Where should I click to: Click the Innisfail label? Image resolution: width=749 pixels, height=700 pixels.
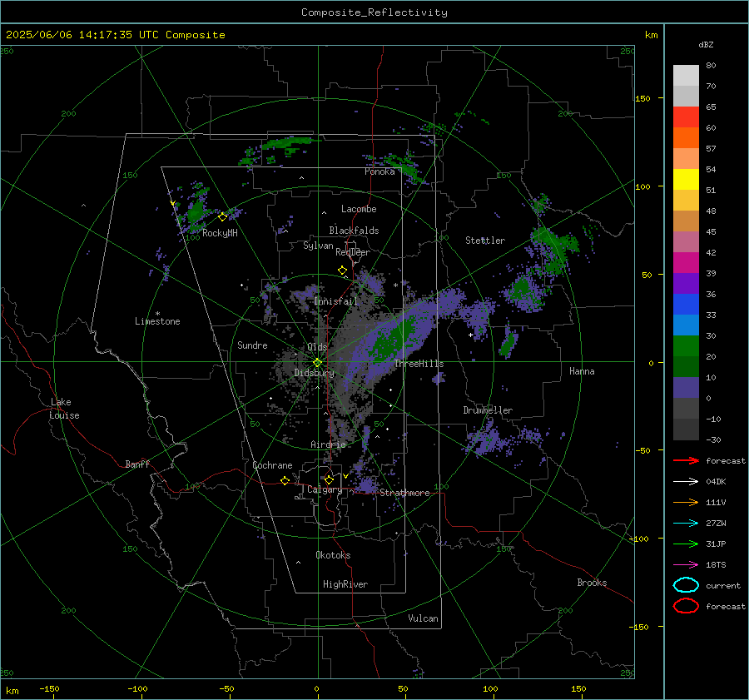coord(335,301)
